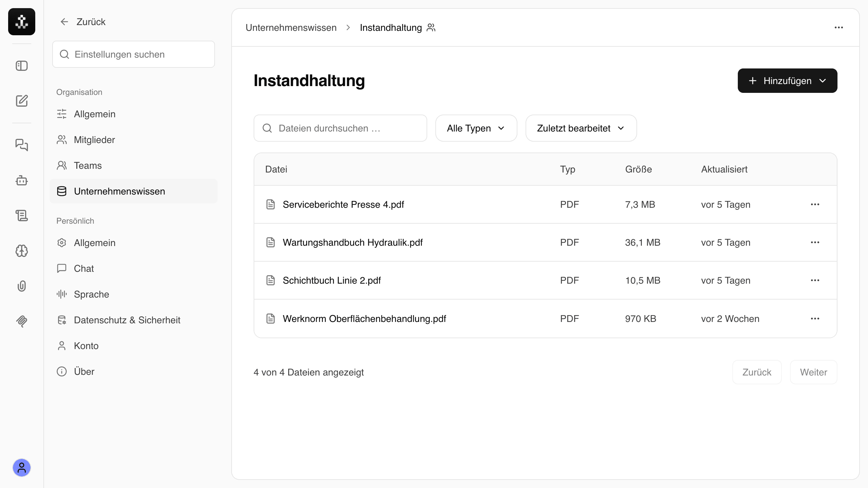Click the Zurück link at top of sidebar
Screen dimensions: 868x488
coord(91,22)
